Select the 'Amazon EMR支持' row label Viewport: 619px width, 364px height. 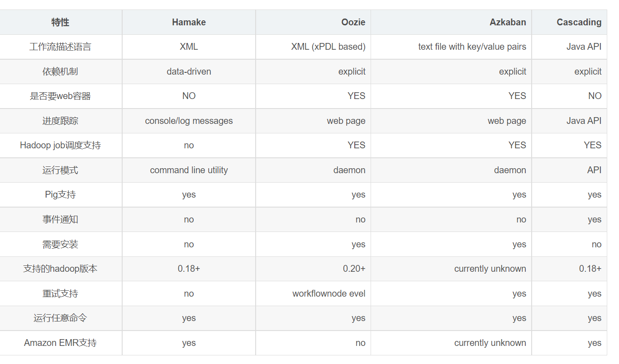pos(60,343)
